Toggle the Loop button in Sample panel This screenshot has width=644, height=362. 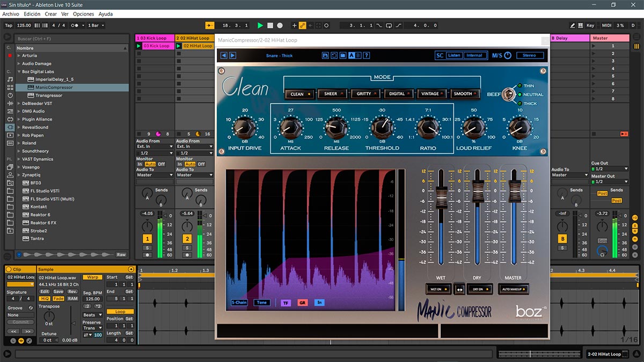120,312
